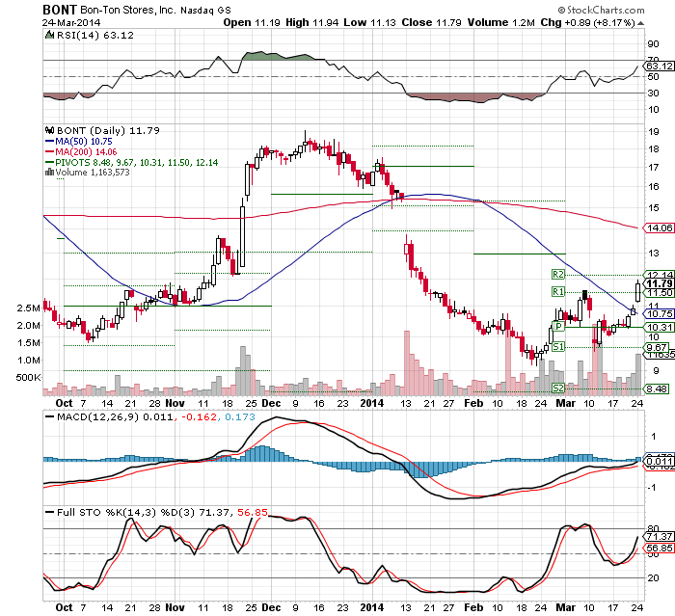Viewport: 675px width, 616px height.
Task: Click the 11.50 pivot price tag on right
Action: [x=659, y=293]
